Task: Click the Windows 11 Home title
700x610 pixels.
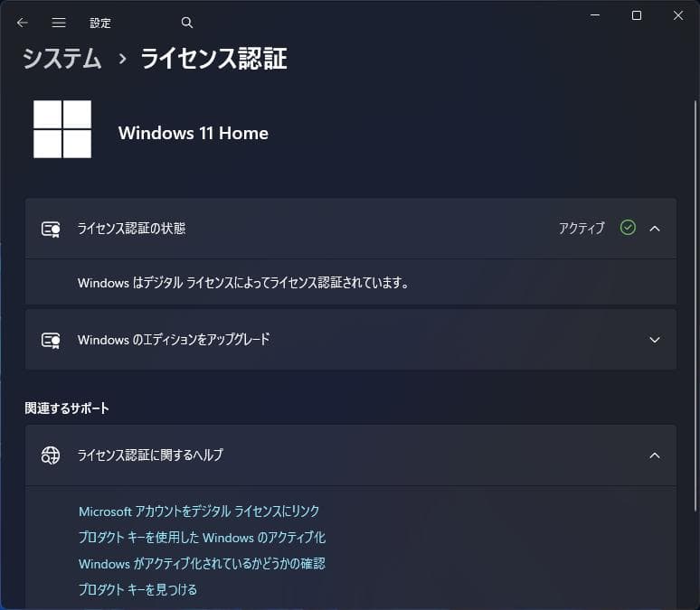Action: pos(194,133)
